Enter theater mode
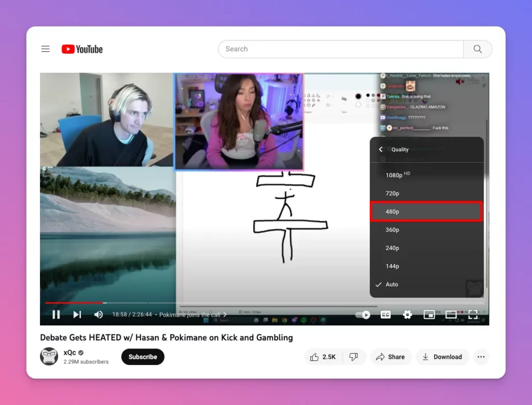The width and height of the screenshot is (532, 405). pos(451,315)
